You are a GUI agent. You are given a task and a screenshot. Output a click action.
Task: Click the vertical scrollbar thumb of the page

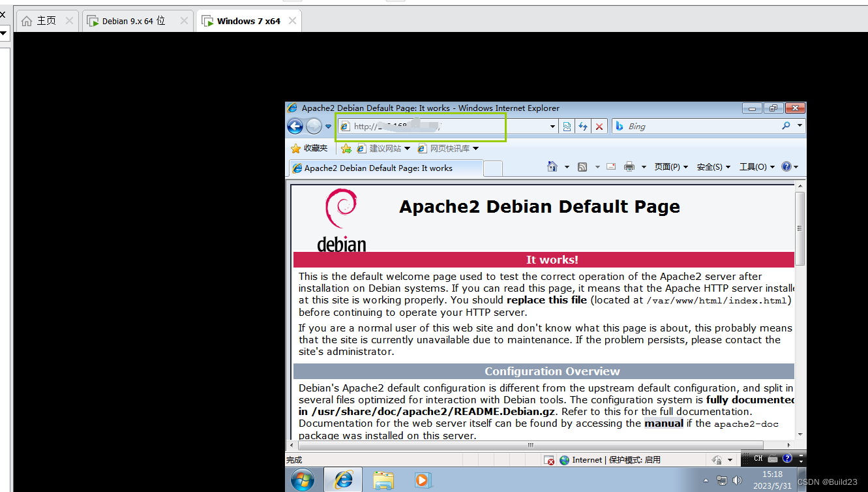pos(800,228)
